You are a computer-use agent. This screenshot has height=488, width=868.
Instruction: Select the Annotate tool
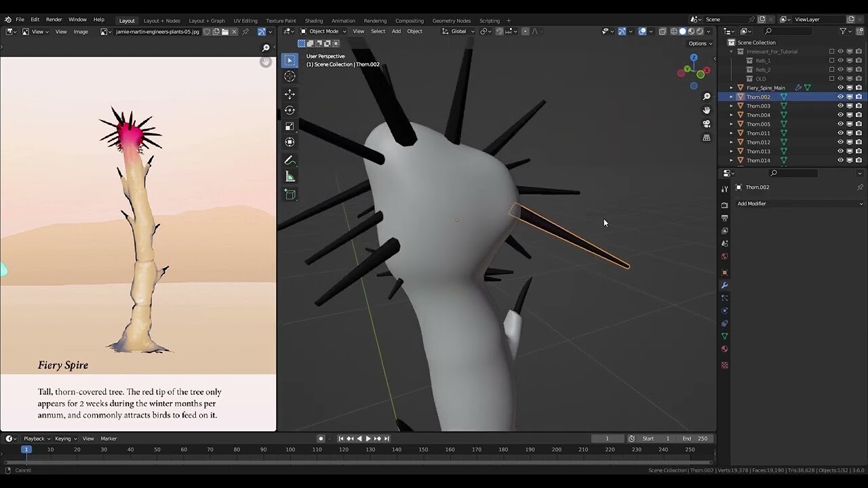click(290, 160)
